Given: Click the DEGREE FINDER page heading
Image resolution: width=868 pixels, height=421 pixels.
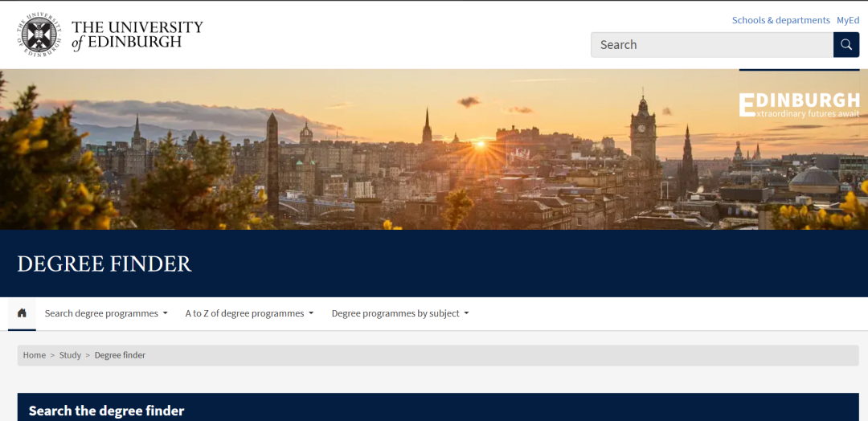Looking at the screenshot, I should click(104, 264).
